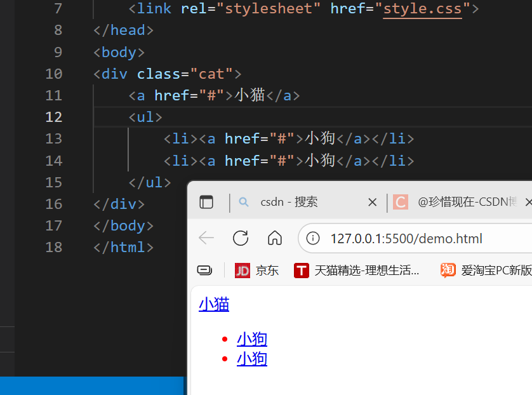Open the 爱淘宝PC新版 bookmark
This screenshot has height=395, width=532.
[486, 271]
